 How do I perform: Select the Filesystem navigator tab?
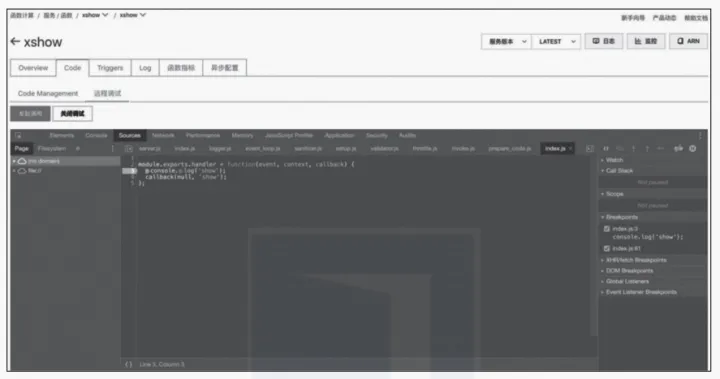click(x=52, y=148)
